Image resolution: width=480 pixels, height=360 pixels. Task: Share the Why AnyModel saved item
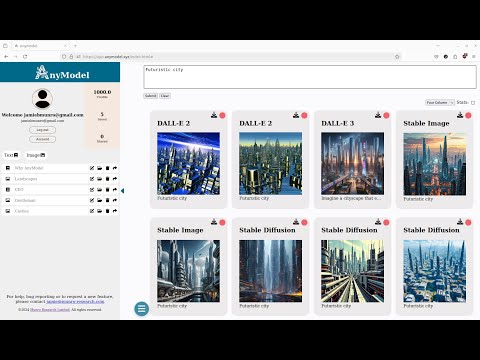pyautogui.click(x=115, y=168)
